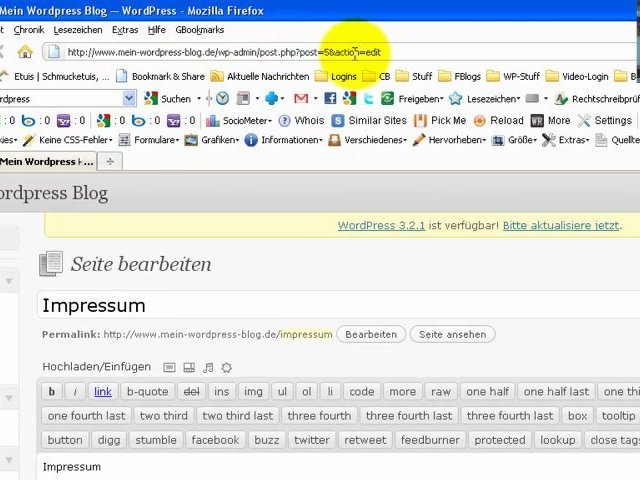Click the Facebook icon in Google toolbar
This screenshot has height=480, width=640.
[x=331, y=99]
